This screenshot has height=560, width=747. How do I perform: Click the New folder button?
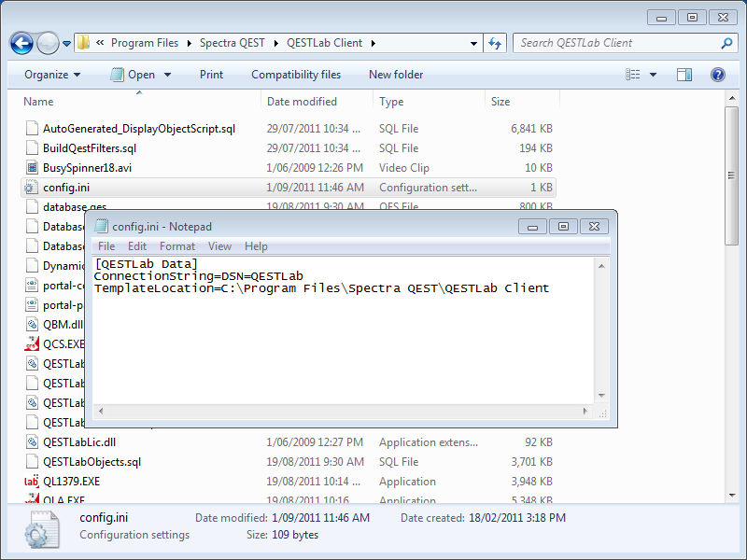[x=396, y=75]
